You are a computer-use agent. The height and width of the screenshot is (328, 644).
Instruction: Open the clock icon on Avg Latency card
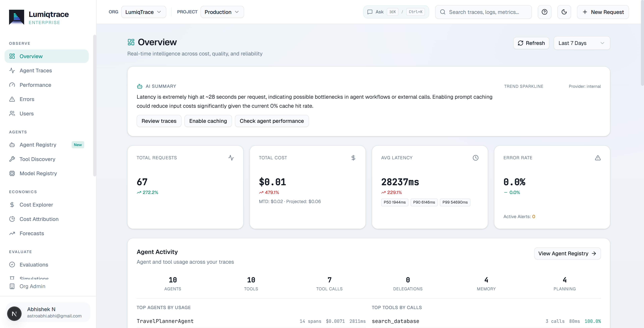pyautogui.click(x=475, y=158)
